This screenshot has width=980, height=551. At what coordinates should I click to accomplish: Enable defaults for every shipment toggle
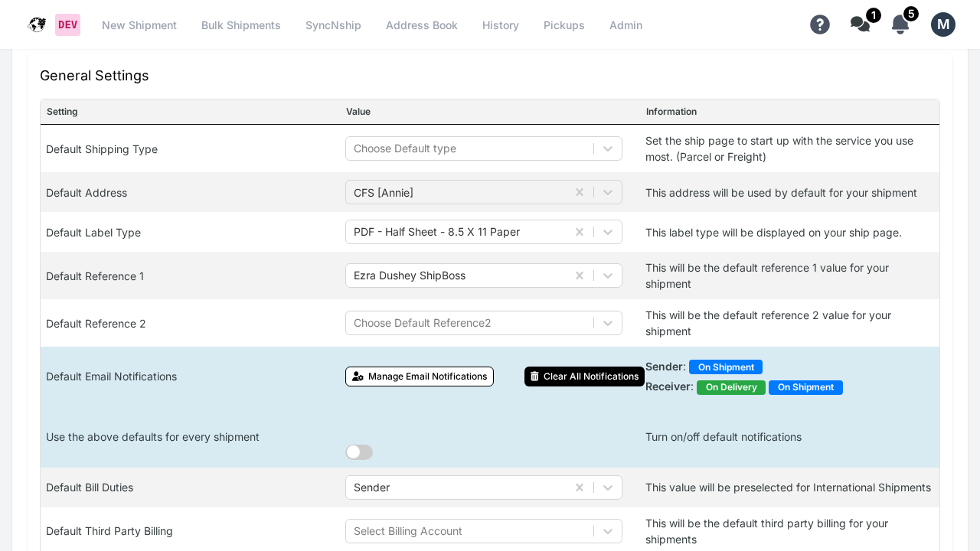coord(359,452)
